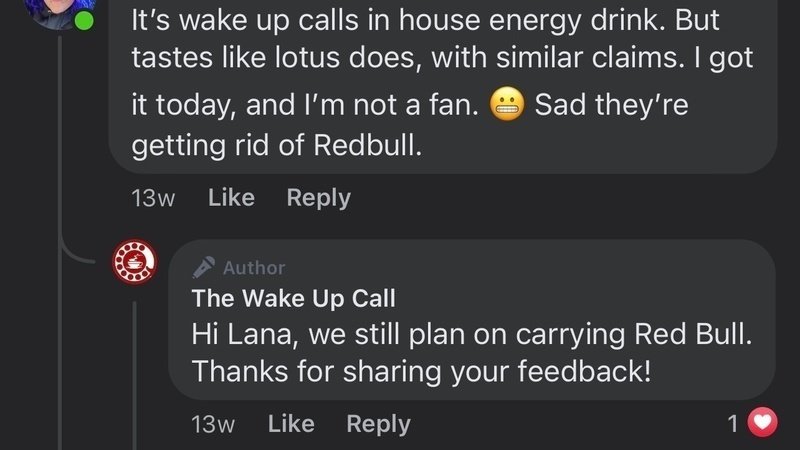The image size is (800, 450).
Task: Click the red heart reaction icon
Action: [763, 424]
